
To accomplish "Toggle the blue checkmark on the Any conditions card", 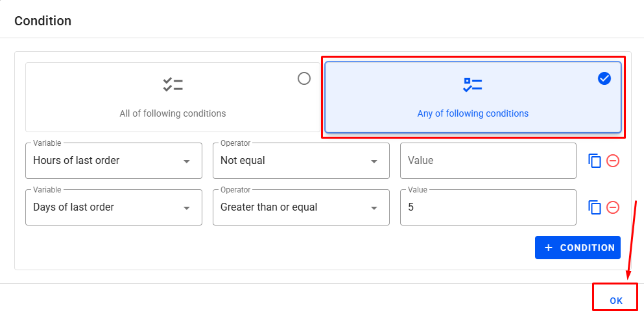I will tap(604, 78).
